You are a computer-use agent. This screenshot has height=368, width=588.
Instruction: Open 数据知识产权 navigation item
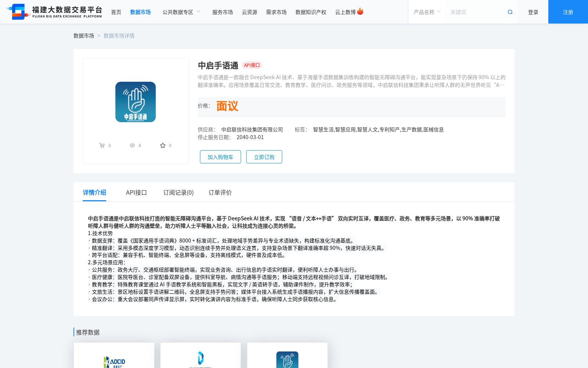(x=311, y=12)
